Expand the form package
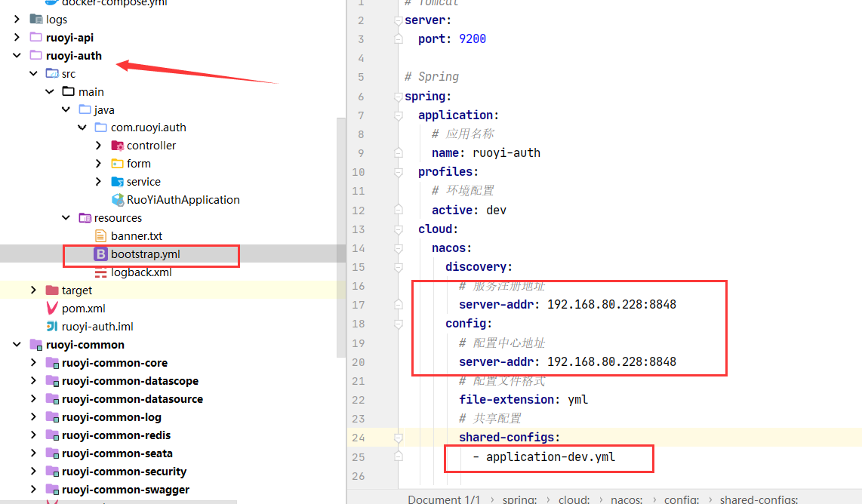 click(99, 164)
